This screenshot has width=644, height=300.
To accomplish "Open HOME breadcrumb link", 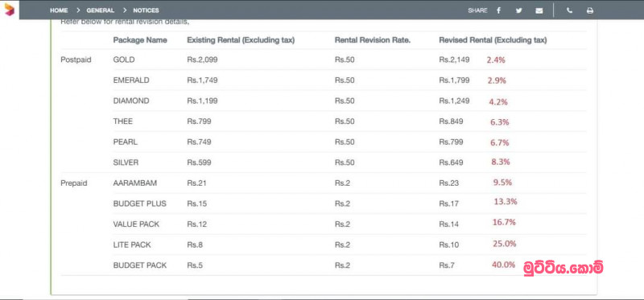I will [x=59, y=10].
